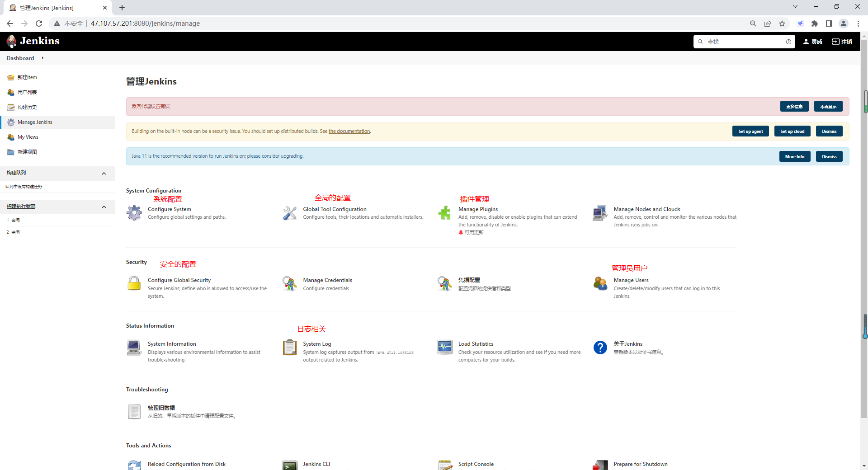Click the 注销 logout link

pos(842,42)
